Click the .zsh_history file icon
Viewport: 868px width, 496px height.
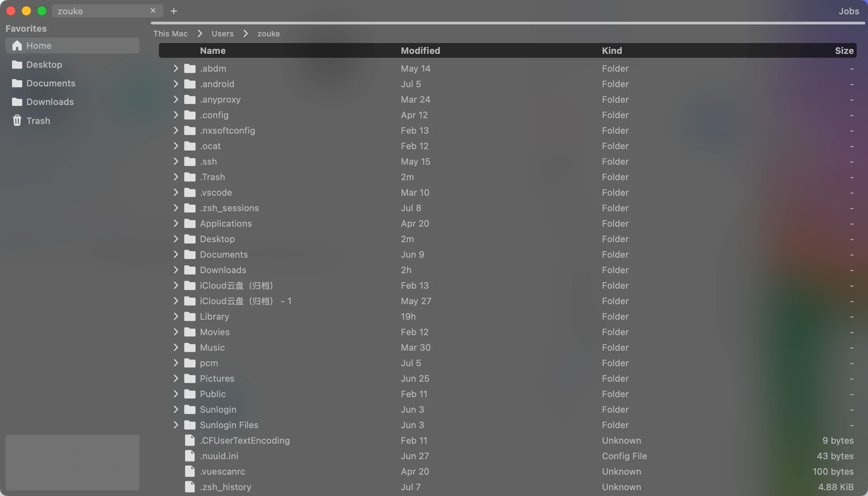coord(189,487)
